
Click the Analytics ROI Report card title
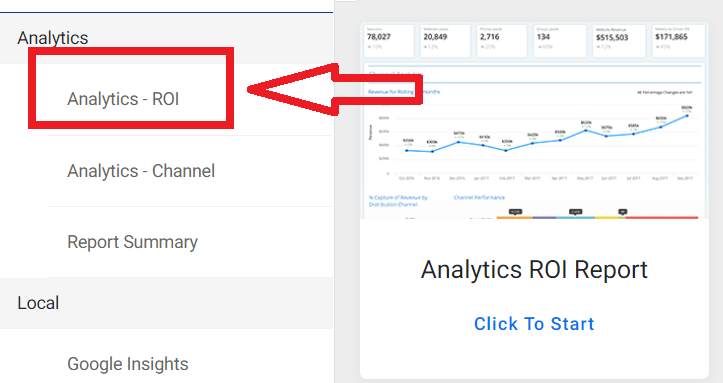(x=534, y=270)
